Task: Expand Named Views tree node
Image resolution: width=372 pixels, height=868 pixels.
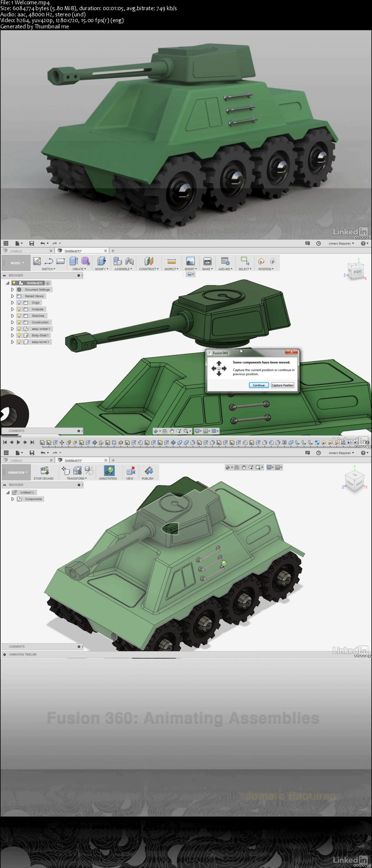Action: click(x=12, y=296)
